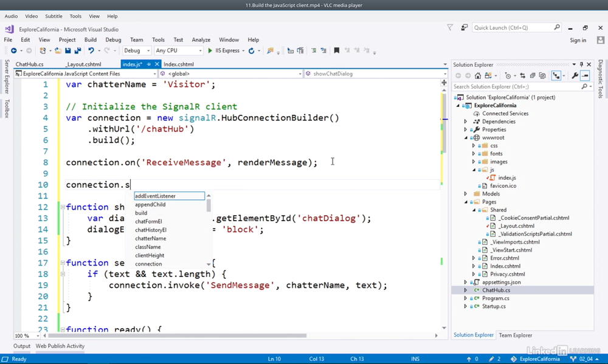Toggle Preview Selected Items in Solution Explorer
Image resolution: width=608 pixels, height=364 pixels.
point(585,75)
